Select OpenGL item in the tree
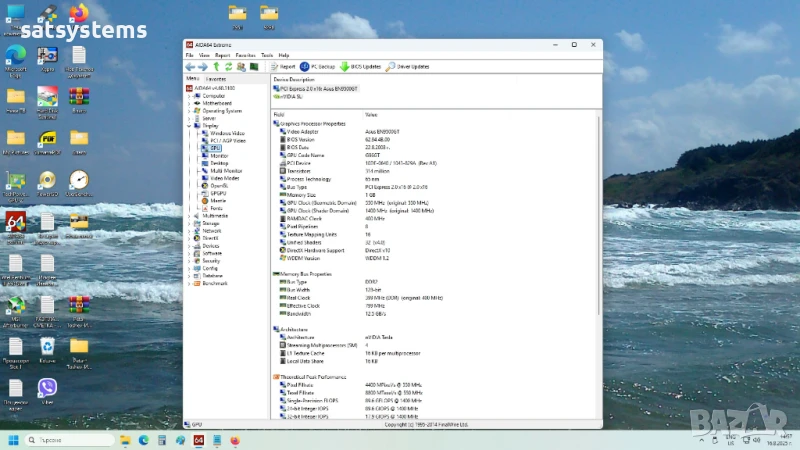800x450 pixels. pos(219,185)
